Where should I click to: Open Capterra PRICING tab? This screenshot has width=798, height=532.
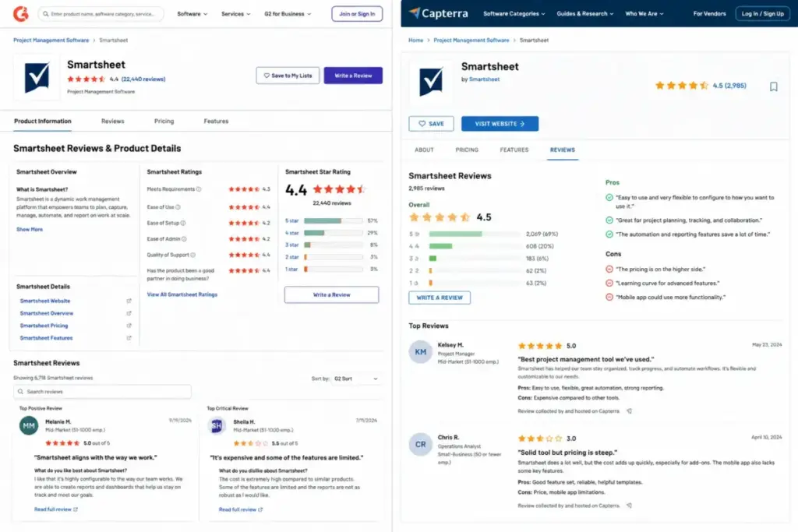pyautogui.click(x=467, y=150)
